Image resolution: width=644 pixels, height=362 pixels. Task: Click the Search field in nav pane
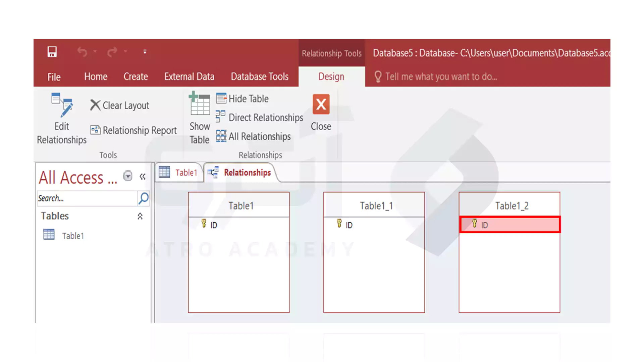87,197
